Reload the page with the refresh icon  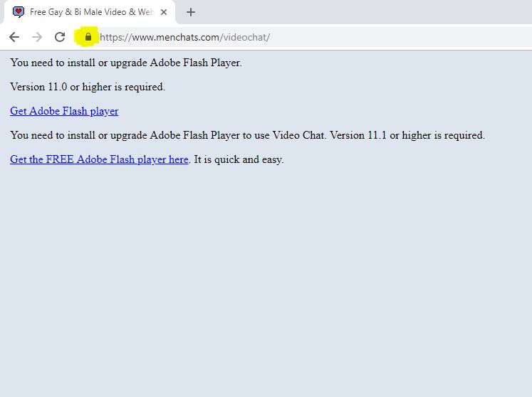[60, 37]
